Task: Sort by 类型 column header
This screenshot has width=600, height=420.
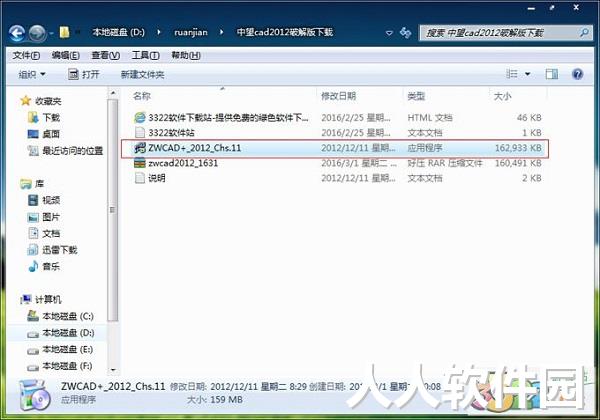Action: [416, 96]
